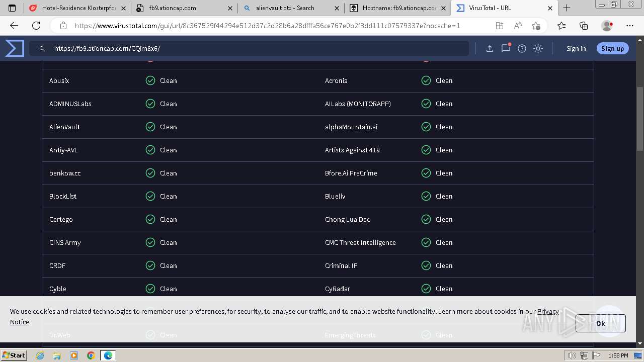Click the AlienVault vendor name
Image resolution: width=644 pixels, height=362 pixels.
64,127
